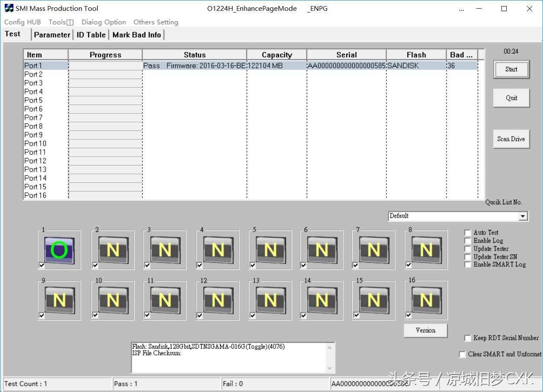Viewport: 543px width, 392px height.
Task: Select the port 10 N slot icon
Action: coord(113,300)
